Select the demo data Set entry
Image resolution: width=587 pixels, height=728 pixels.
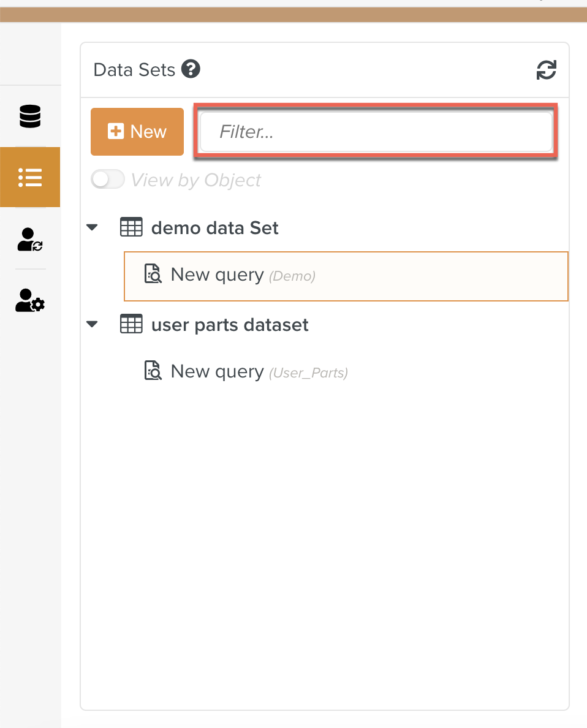(x=214, y=228)
